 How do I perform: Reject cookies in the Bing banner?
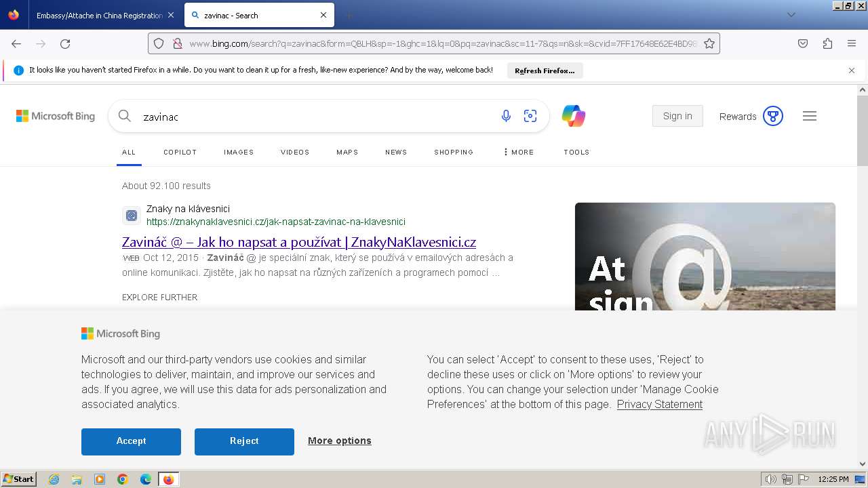pyautogui.click(x=244, y=441)
